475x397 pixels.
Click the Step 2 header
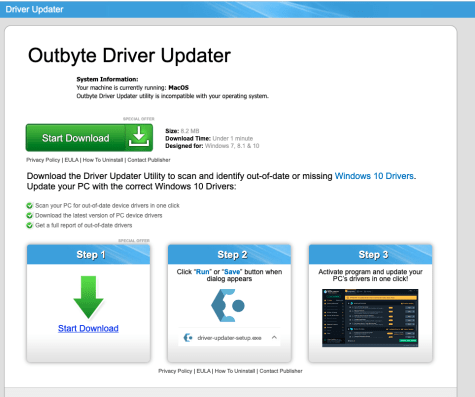click(x=229, y=254)
